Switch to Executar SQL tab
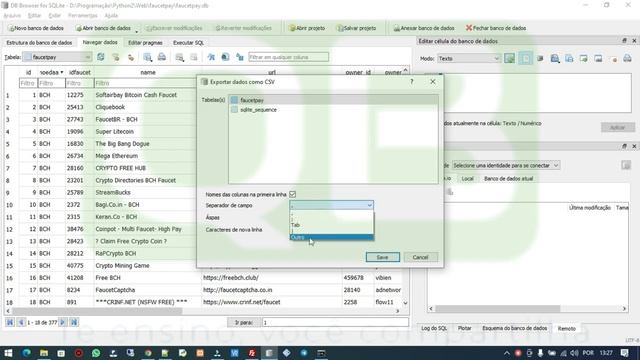The height and width of the screenshot is (360, 640). click(189, 42)
